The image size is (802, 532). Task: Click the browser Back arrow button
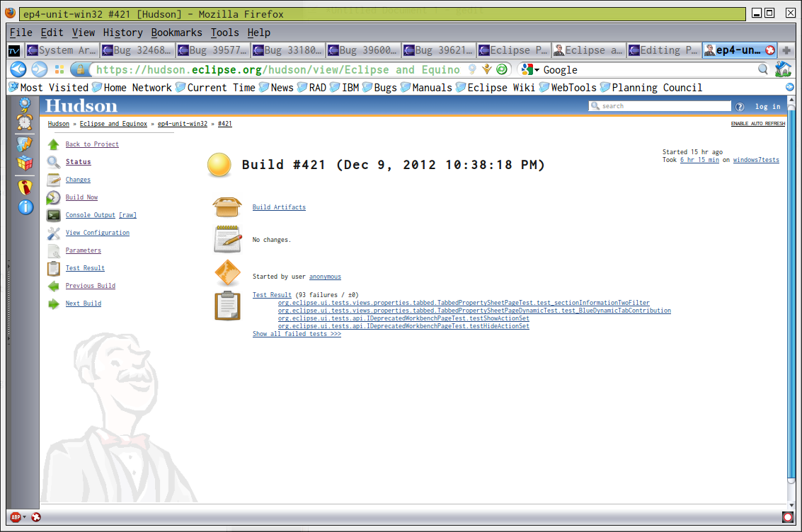18,69
